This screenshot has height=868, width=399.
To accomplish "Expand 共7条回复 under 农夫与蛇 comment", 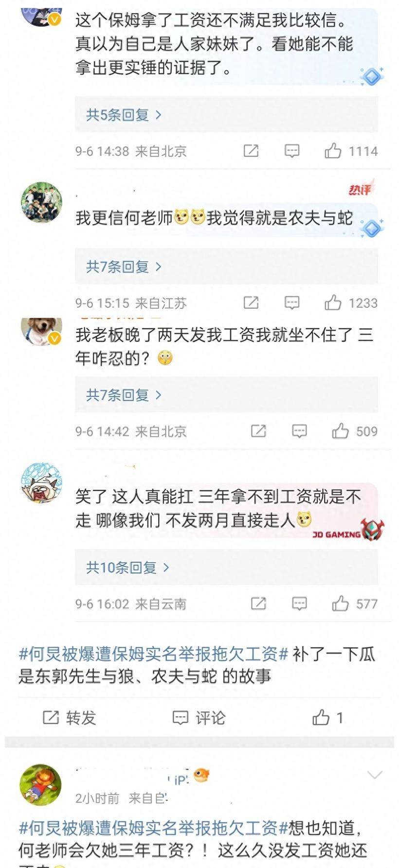I will pyautogui.click(x=124, y=266).
